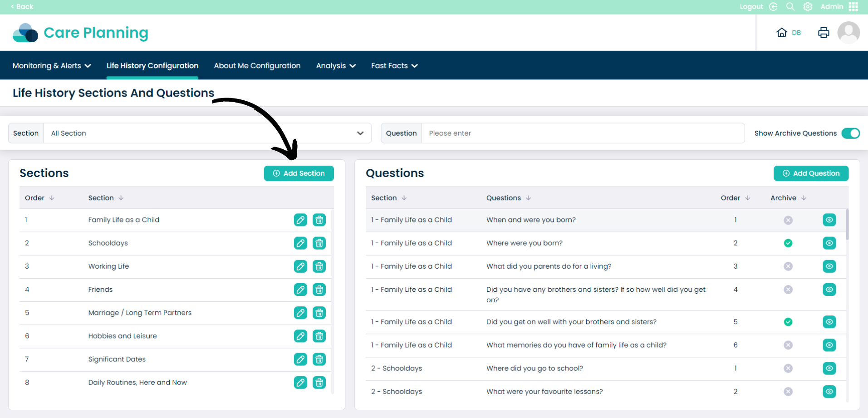Click archive status of 'What were your favourite lessons?'

coord(788,392)
